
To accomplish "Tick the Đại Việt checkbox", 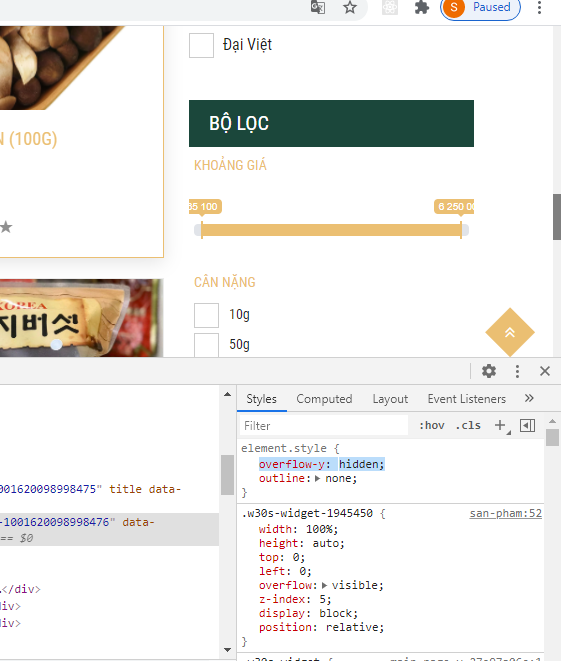I will coord(201,46).
